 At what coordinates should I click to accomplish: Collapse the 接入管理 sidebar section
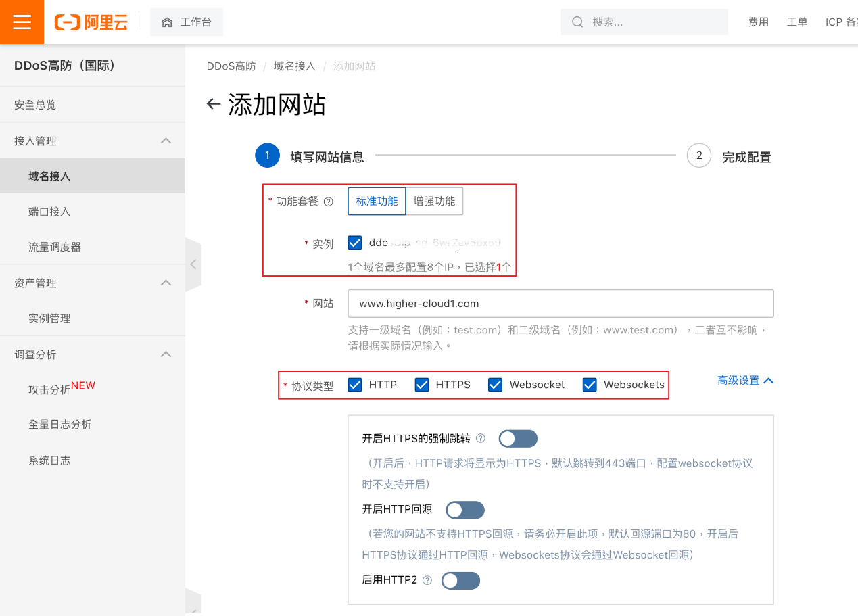click(x=166, y=141)
